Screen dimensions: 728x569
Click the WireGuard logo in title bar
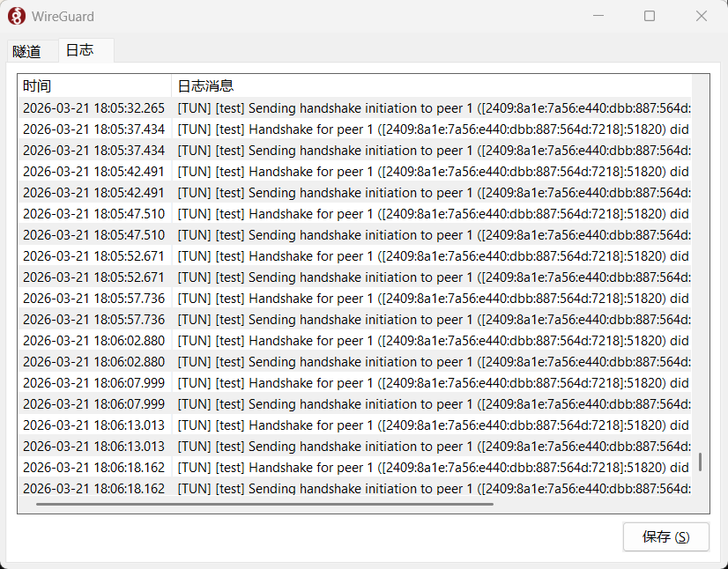pyautogui.click(x=16, y=17)
